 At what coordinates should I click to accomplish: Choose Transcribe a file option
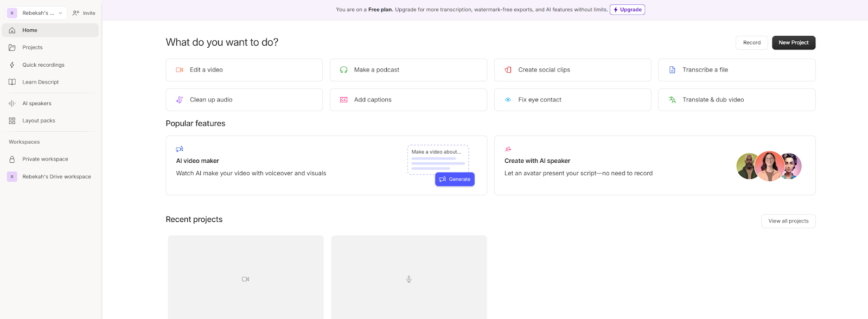point(737,70)
